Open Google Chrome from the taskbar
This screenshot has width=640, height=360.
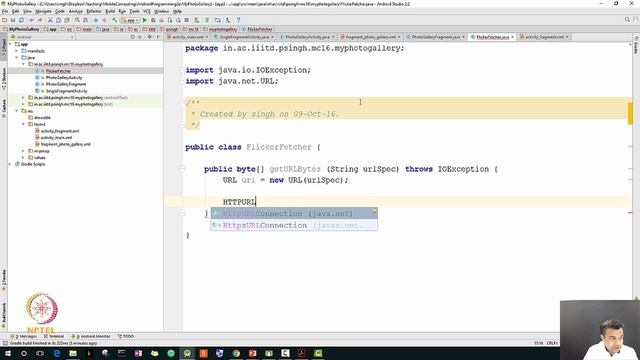[x=236, y=353]
